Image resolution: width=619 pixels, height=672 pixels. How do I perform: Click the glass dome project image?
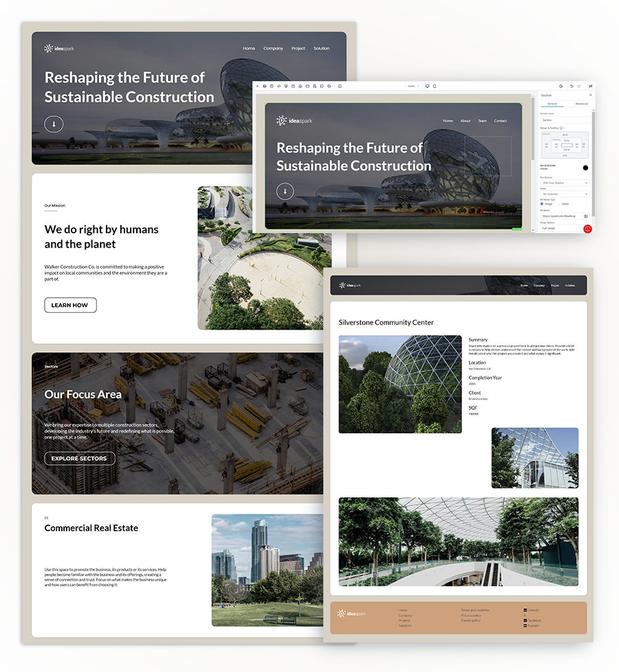(400, 384)
